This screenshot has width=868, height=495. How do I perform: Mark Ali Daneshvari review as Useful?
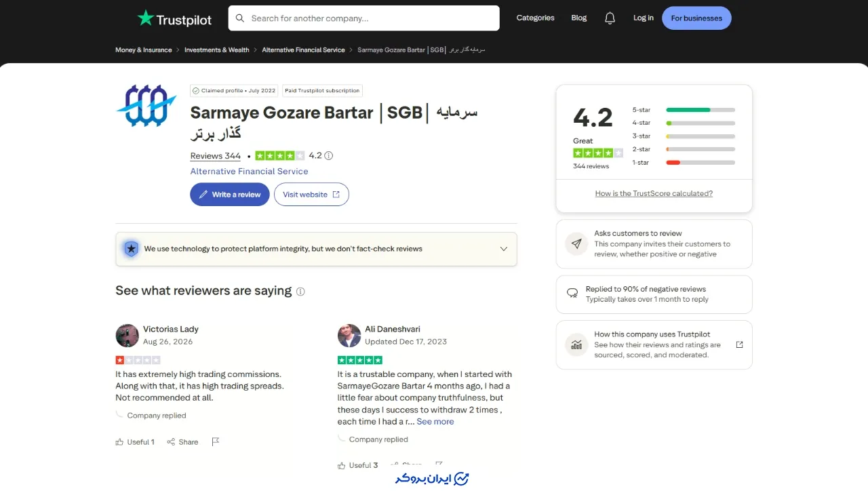click(x=357, y=466)
